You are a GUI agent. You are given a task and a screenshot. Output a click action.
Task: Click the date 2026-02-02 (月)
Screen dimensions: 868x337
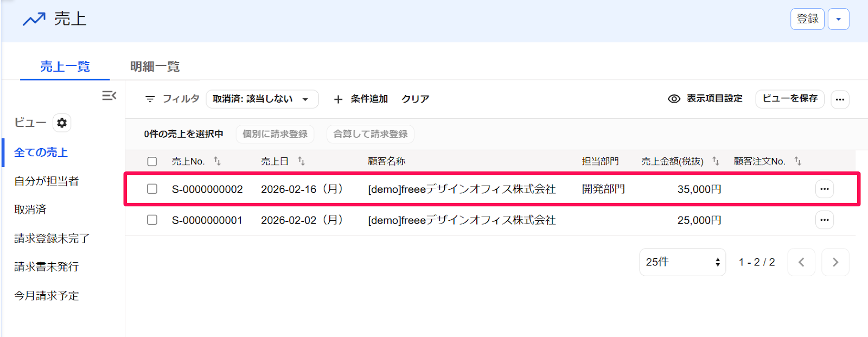(302, 220)
